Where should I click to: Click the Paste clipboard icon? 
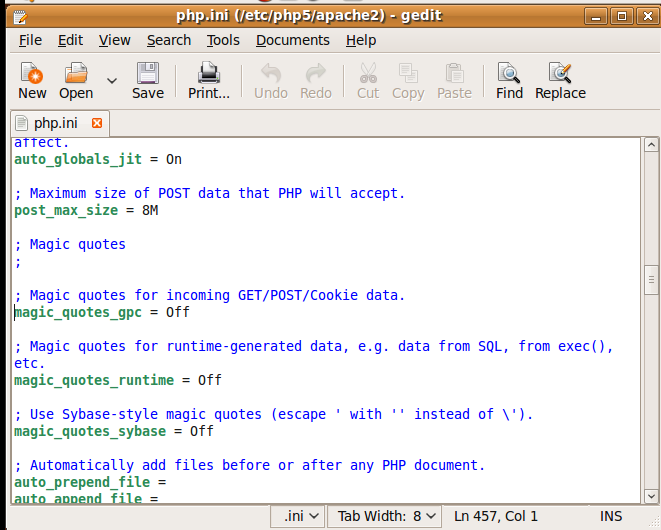[x=454, y=73]
